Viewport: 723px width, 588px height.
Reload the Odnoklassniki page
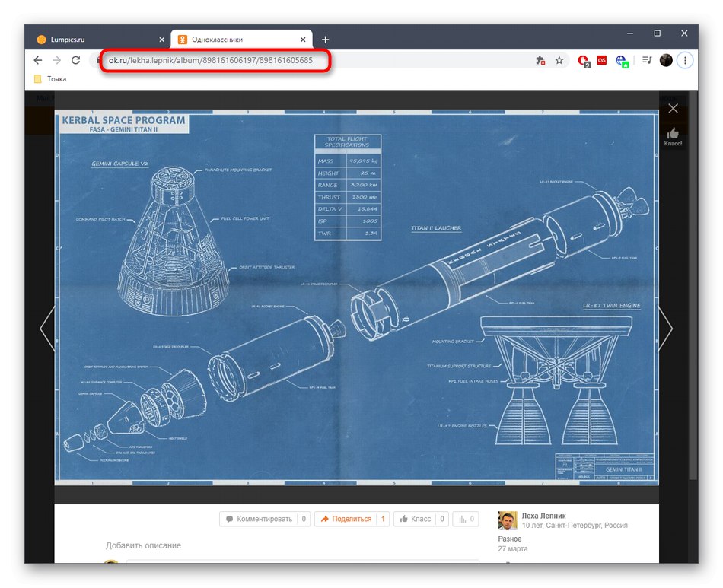click(x=75, y=60)
